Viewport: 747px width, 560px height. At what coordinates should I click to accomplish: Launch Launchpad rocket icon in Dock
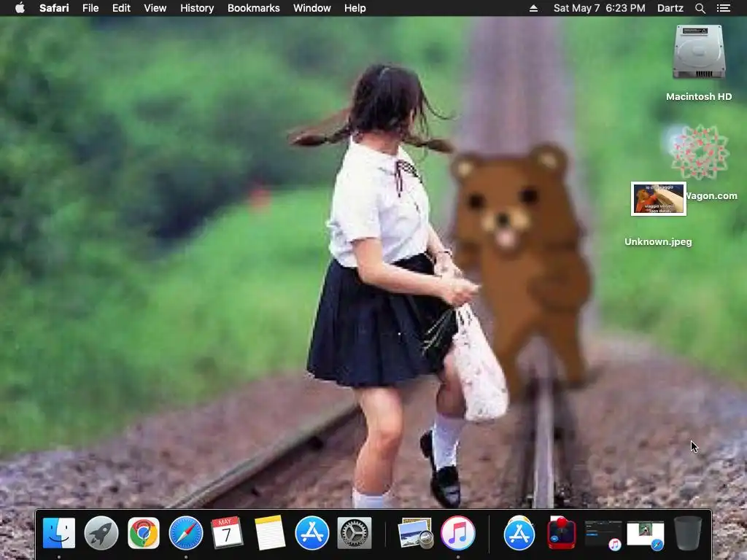click(101, 533)
